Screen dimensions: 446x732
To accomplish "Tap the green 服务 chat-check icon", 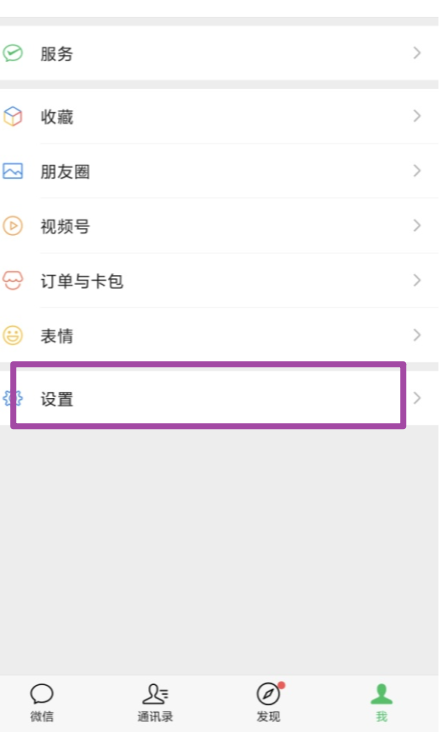I will tap(13, 53).
